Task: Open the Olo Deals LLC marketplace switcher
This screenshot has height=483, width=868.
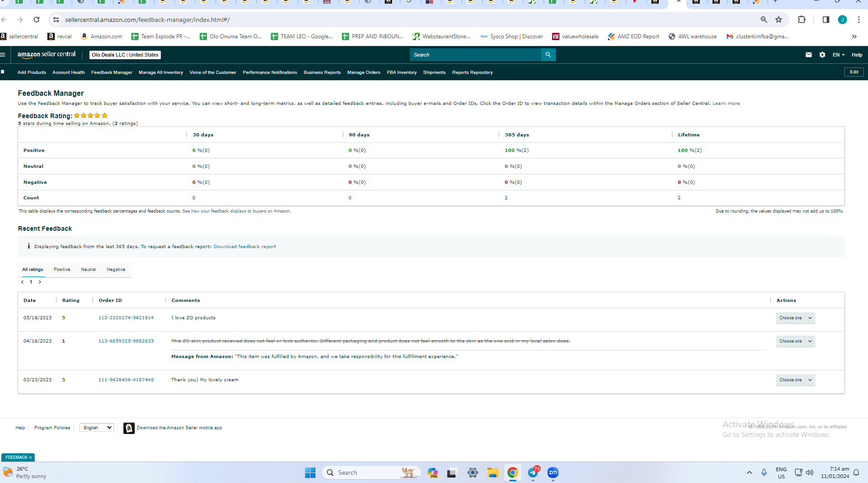Action: pos(125,55)
